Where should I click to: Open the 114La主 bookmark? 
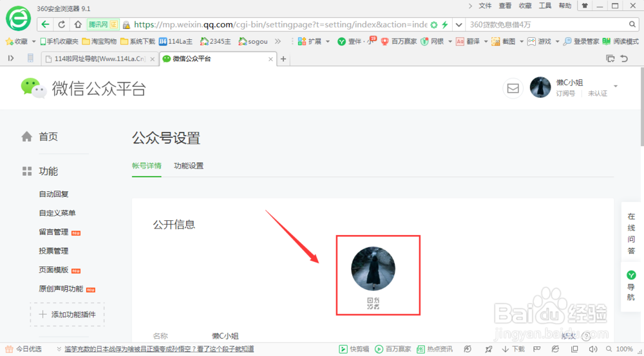click(x=175, y=41)
